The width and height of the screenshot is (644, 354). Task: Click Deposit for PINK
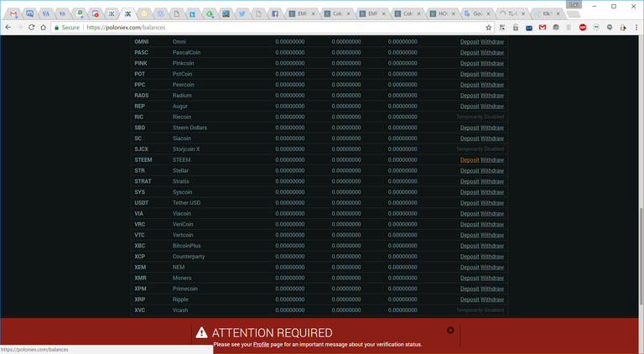[x=470, y=63]
